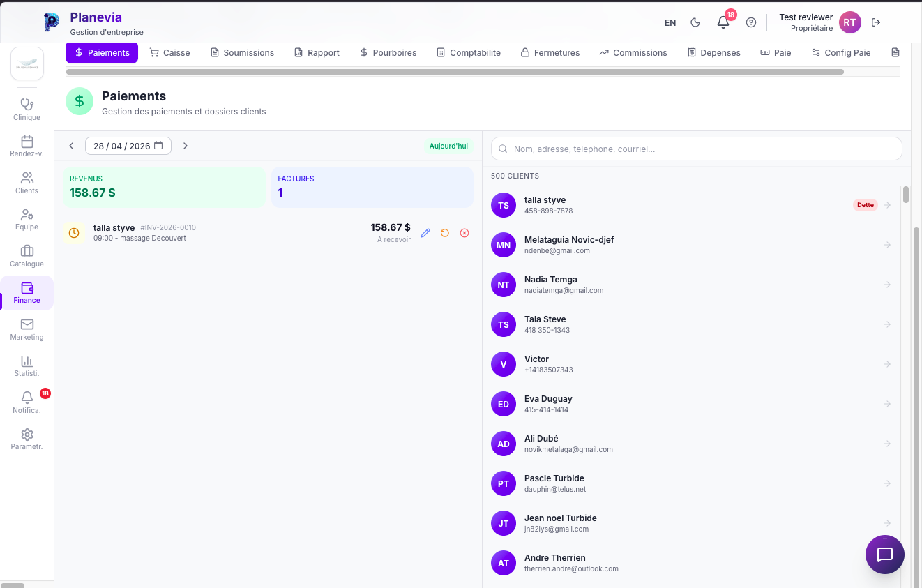The image size is (922, 588).
Task: Open the Config Paie tab
Action: 841,52
